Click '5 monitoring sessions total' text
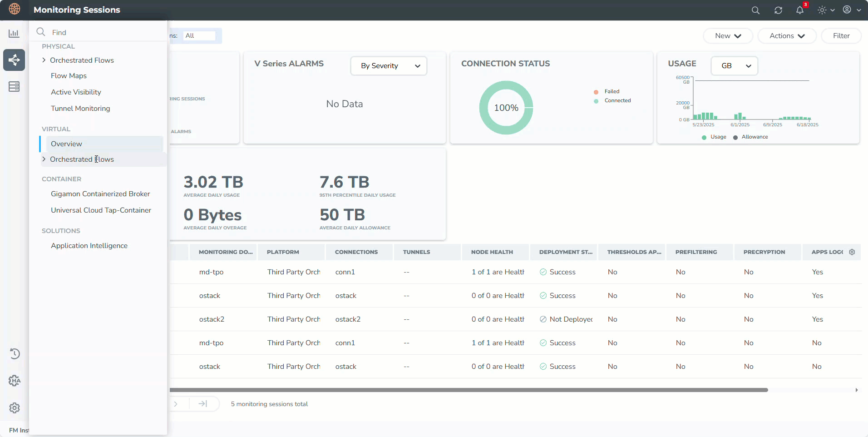Screen dimensions: 868x437 coord(269,404)
